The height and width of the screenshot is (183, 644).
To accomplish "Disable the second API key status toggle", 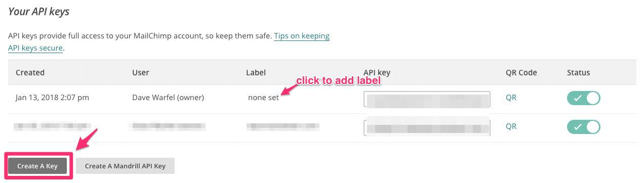I will pos(583,126).
